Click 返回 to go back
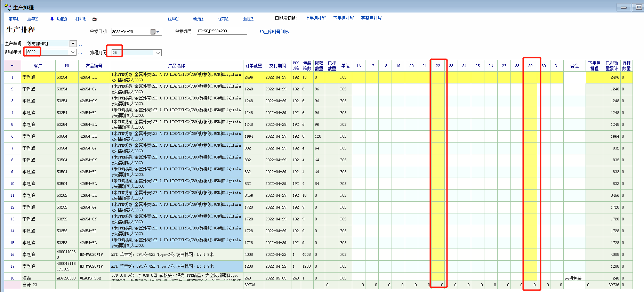 (248, 19)
